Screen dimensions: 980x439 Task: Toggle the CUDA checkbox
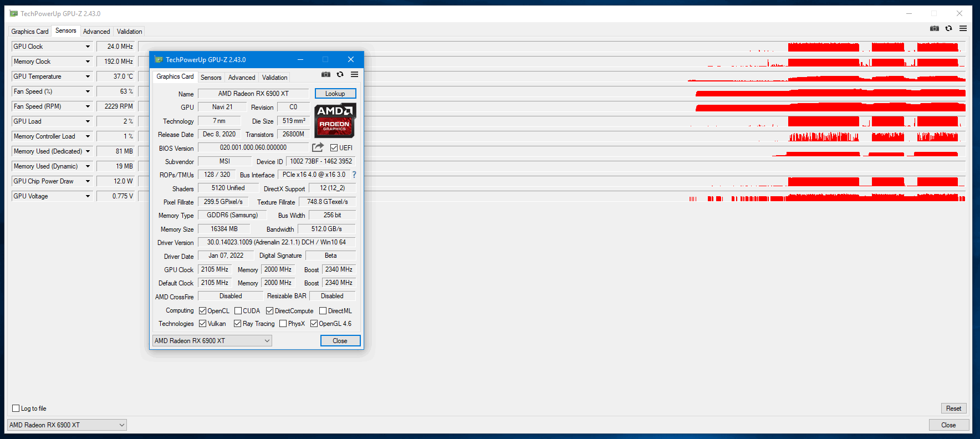(x=238, y=311)
